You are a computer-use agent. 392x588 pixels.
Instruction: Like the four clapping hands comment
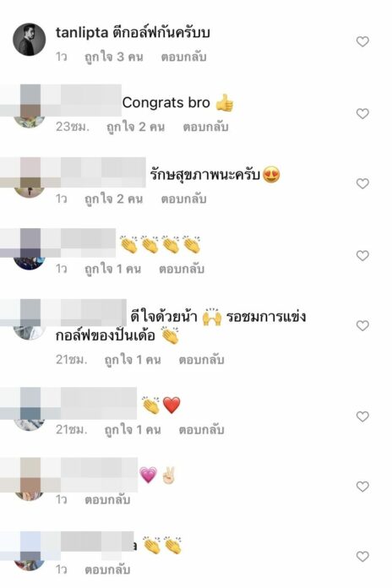pos(362,255)
